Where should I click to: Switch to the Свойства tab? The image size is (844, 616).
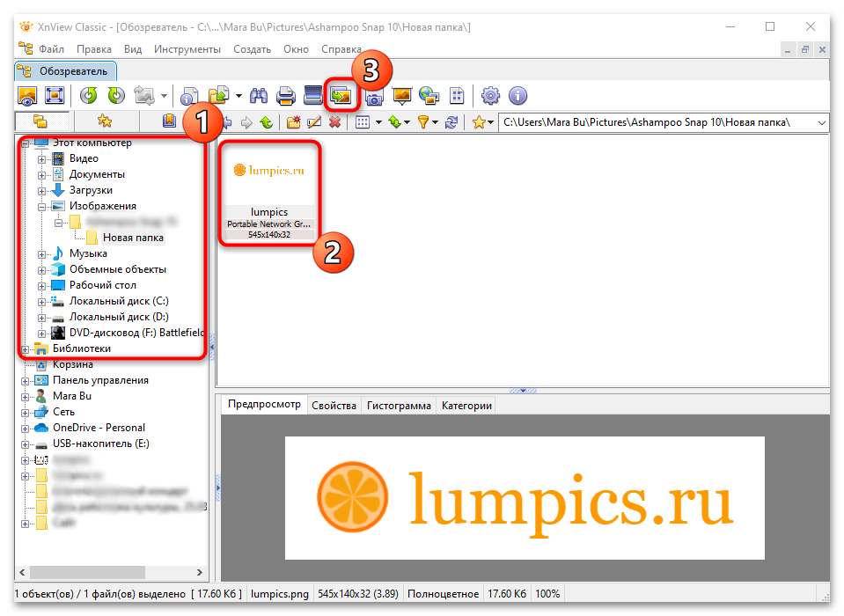tap(334, 405)
